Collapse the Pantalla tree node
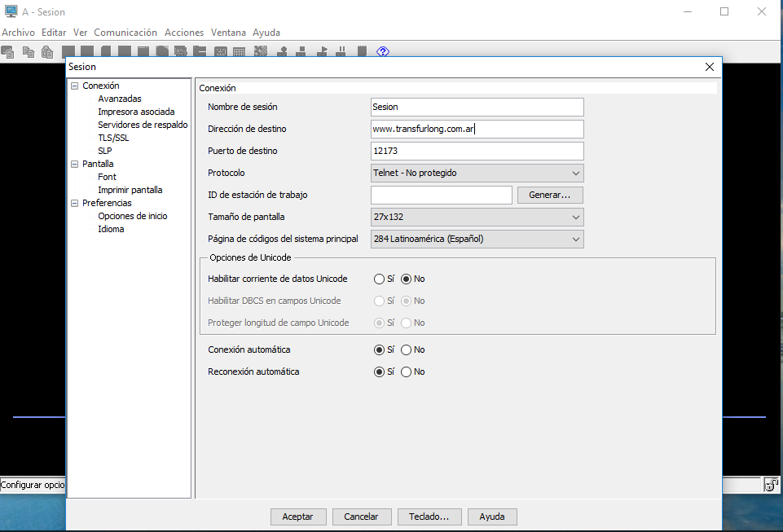The image size is (783, 532). tap(74, 164)
